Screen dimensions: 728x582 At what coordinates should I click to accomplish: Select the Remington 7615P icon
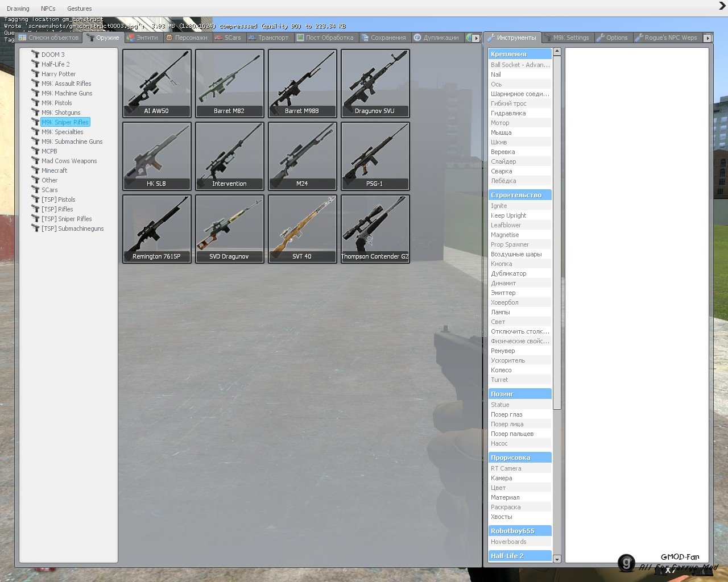[157, 229]
